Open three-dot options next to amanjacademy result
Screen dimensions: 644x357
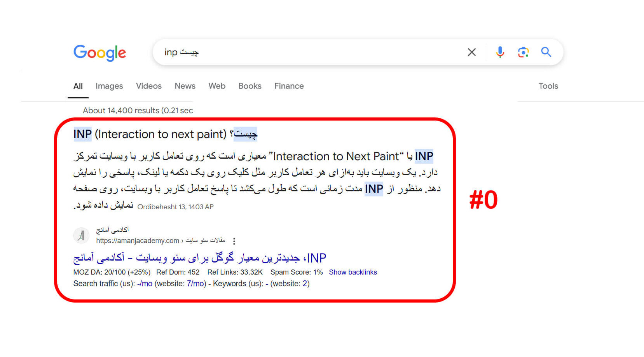point(234,241)
